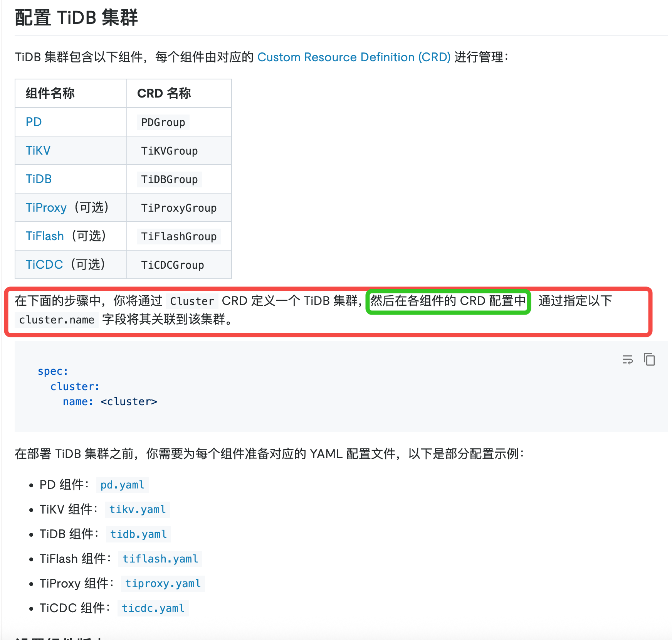Screen dimensions: 672x640
Task: Click the TiDB link in component table
Action: [39, 179]
